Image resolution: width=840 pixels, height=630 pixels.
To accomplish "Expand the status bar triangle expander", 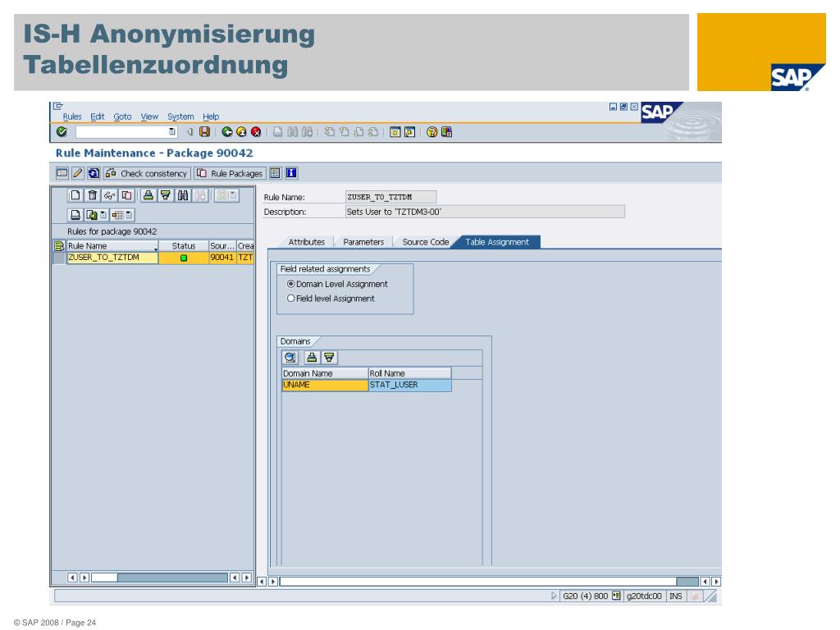I will (x=554, y=596).
